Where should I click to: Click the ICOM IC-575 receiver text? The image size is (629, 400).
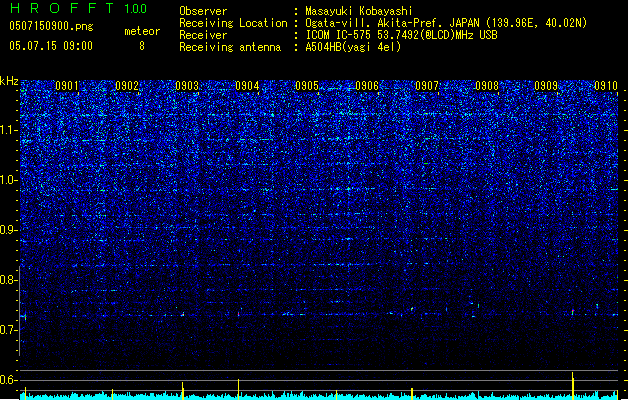click(401, 35)
